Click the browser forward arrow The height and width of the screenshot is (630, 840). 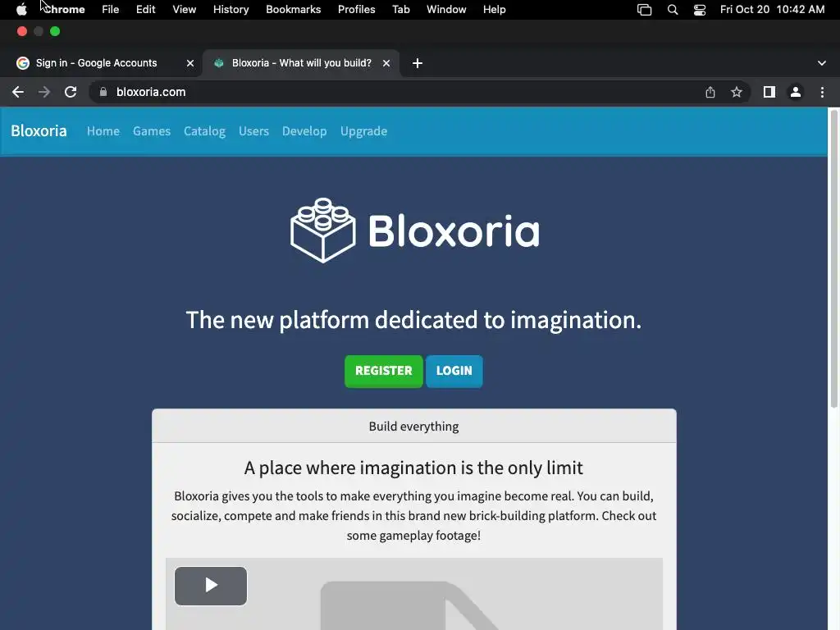point(44,92)
